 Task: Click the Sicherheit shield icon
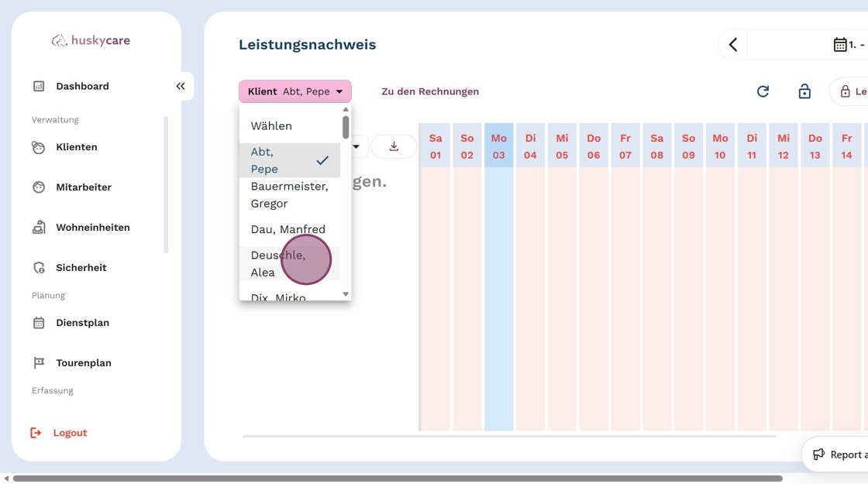pos(39,268)
